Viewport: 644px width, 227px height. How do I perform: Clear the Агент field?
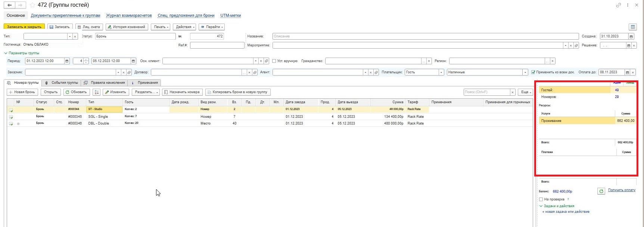371,72
